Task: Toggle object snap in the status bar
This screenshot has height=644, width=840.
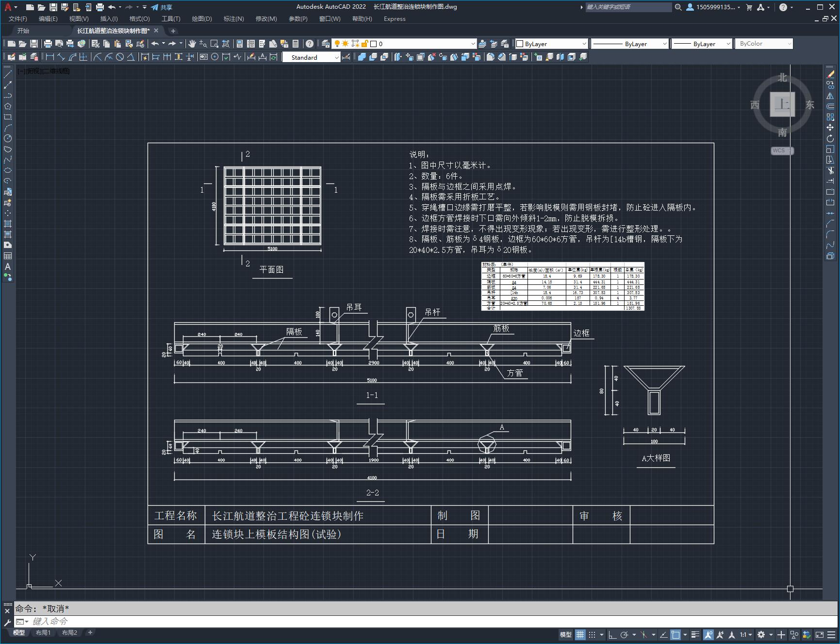Action: pos(675,634)
